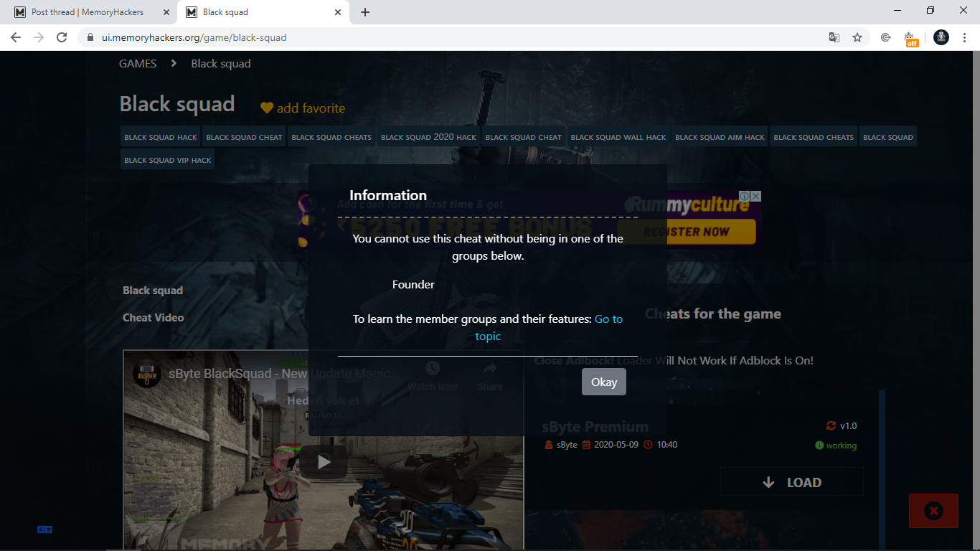Click the 'Cheat Video' label

point(154,317)
